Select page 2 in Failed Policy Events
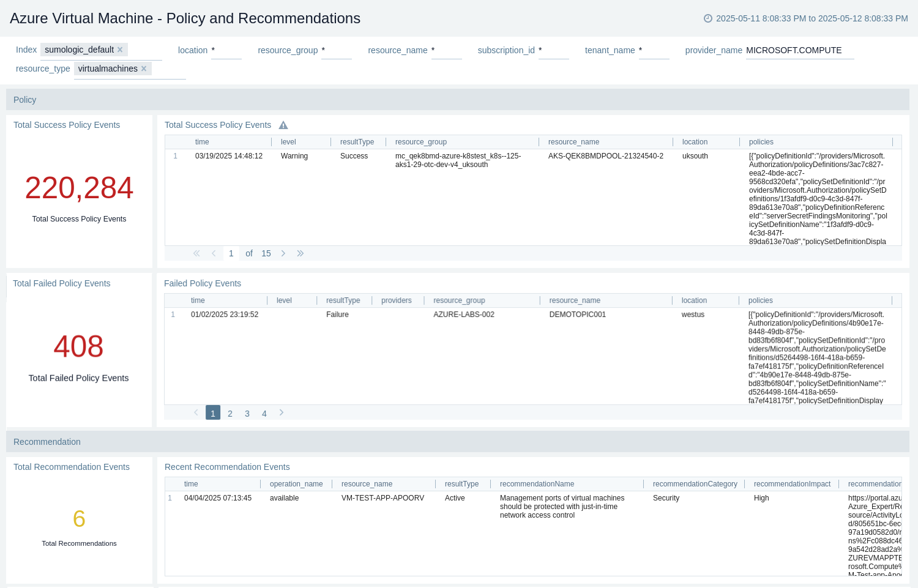 point(230,414)
